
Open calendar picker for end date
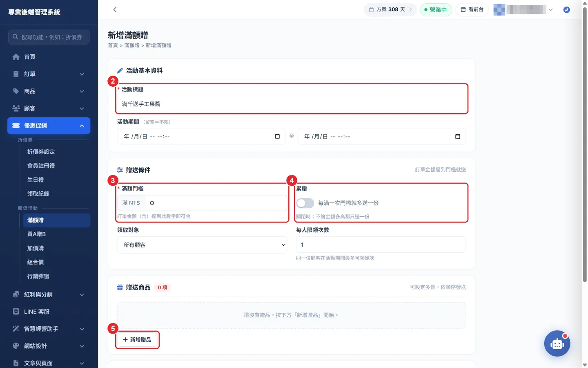tap(458, 137)
